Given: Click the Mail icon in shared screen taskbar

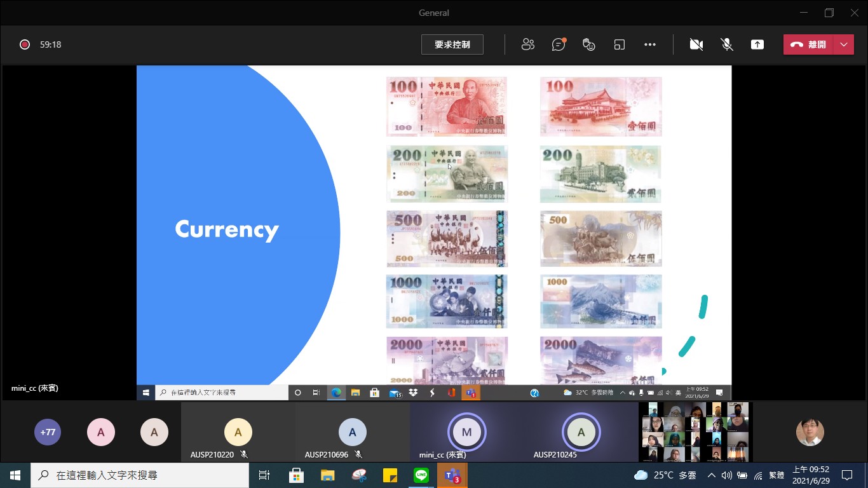Looking at the screenshot, I should tap(395, 393).
